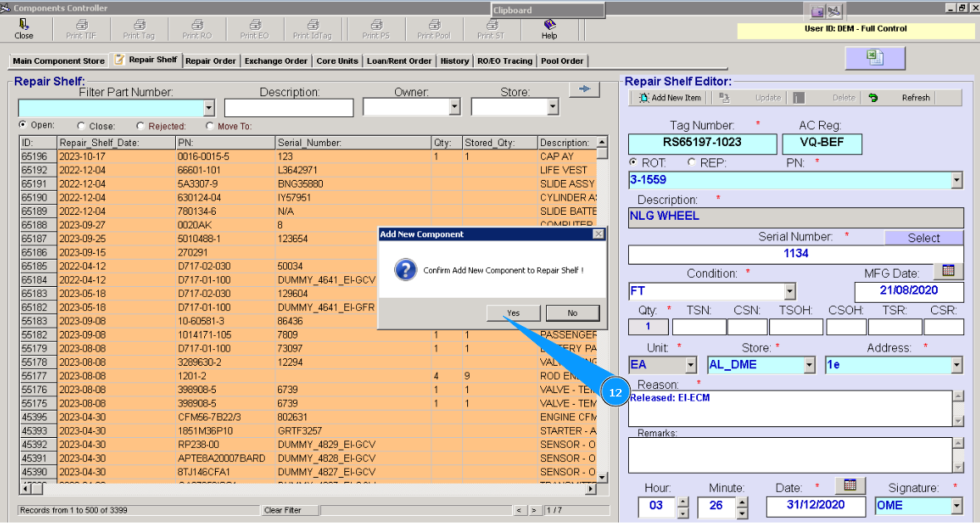Screen dimensions: 980x525
Task: Open the RO/EO Tracing tab
Action: 505,61
